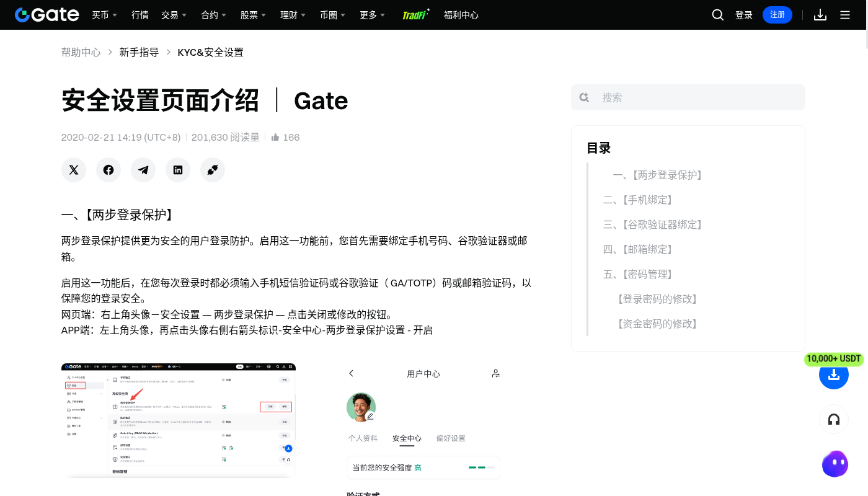Click the TradFi logo link
Image resolution: width=868 pixels, height=496 pixels.
tap(416, 15)
